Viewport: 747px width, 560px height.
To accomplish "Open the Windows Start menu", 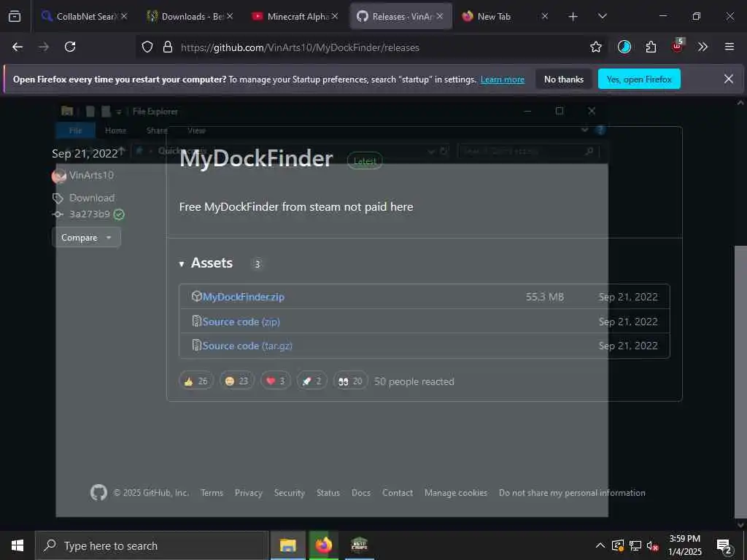I will (18, 545).
